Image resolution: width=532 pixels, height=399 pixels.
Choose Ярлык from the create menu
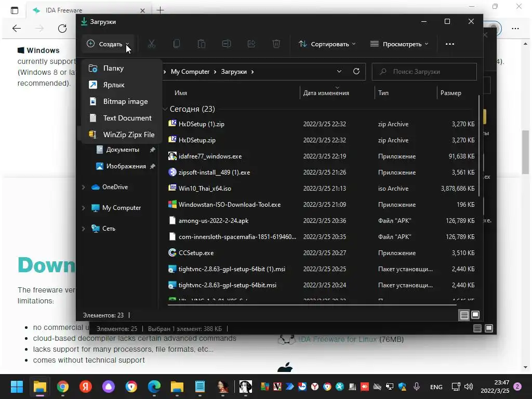(122, 85)
